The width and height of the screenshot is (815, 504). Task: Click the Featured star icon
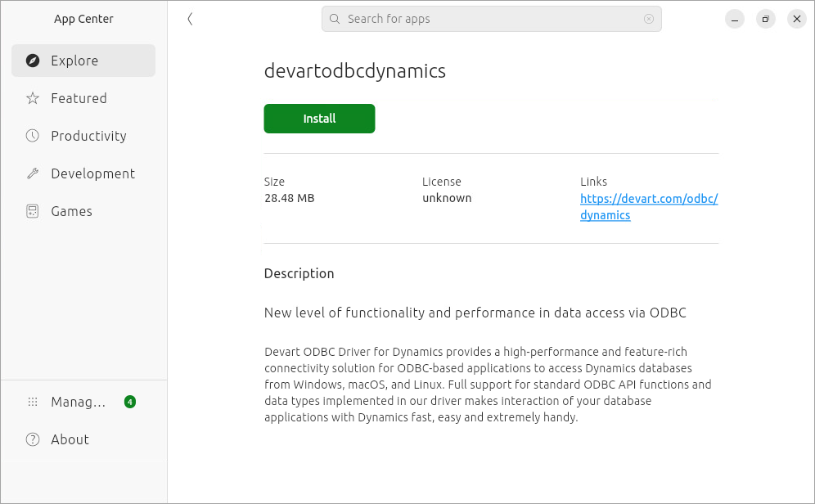[33, 97]
